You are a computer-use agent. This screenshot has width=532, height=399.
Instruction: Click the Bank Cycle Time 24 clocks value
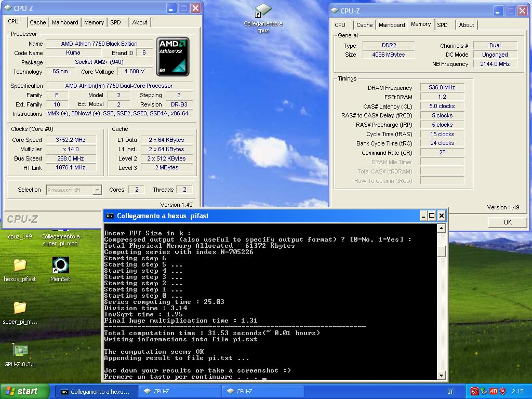442,143
